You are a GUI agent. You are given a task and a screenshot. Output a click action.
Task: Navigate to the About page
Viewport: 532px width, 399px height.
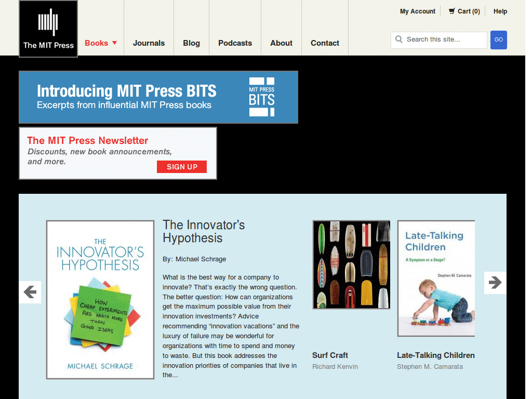point(281,43)
